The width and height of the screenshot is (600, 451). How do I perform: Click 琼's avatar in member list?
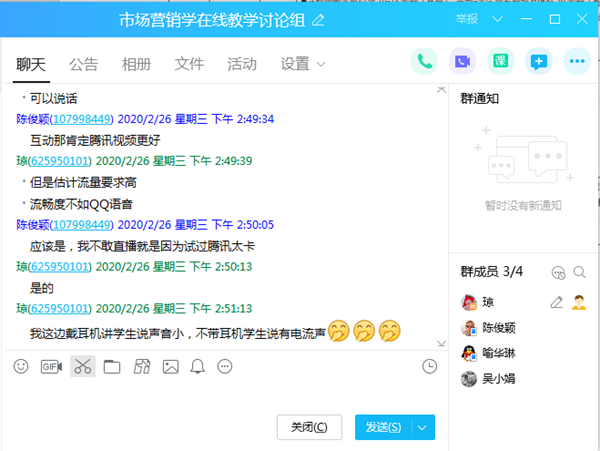[469, 302]
